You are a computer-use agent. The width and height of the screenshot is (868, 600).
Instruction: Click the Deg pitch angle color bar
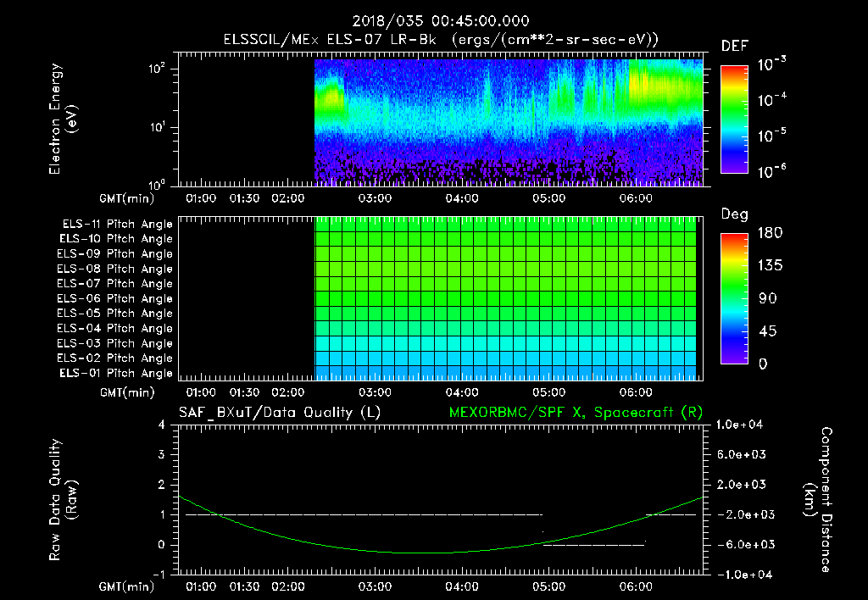point(734,299)
